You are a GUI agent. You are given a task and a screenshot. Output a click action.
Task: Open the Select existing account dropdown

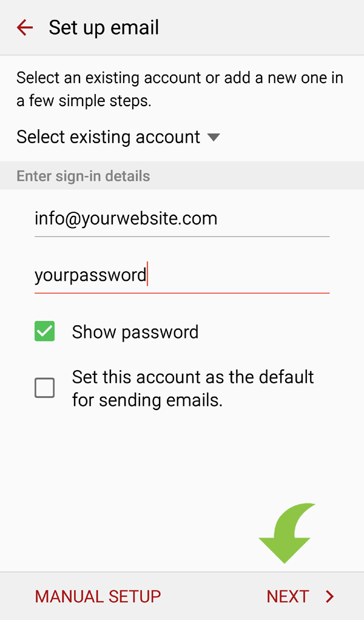(x=118, y=137)
